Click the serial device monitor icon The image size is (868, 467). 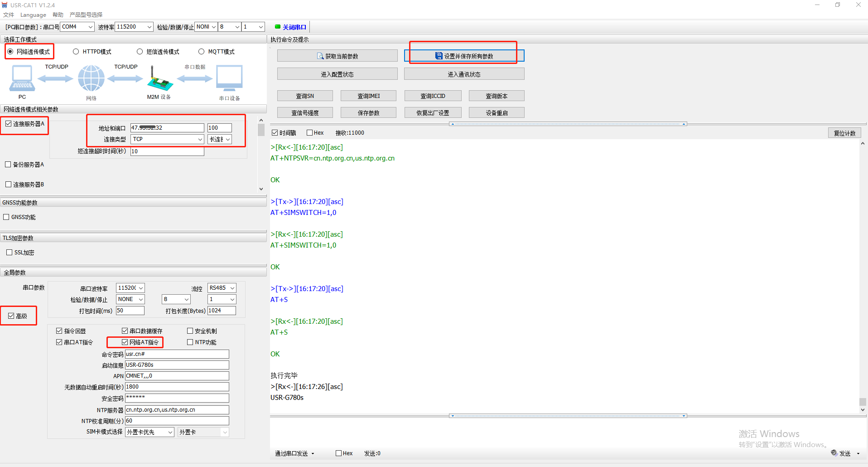coord(229,78)
